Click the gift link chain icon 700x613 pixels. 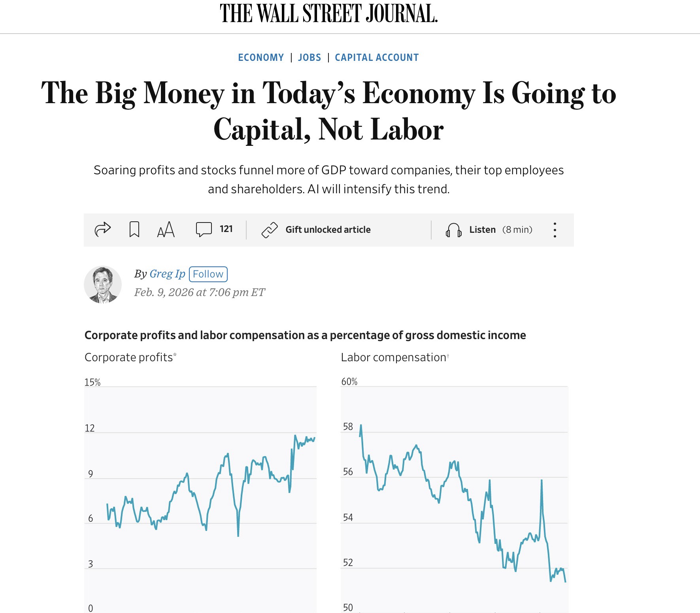pos(270,230)
